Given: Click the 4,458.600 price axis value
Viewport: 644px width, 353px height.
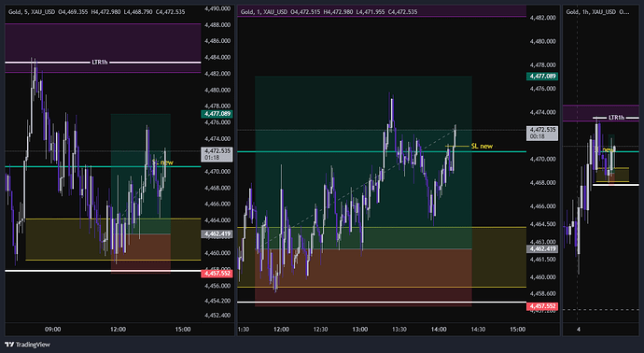Looking at the screenshot, I should [542, 294].
